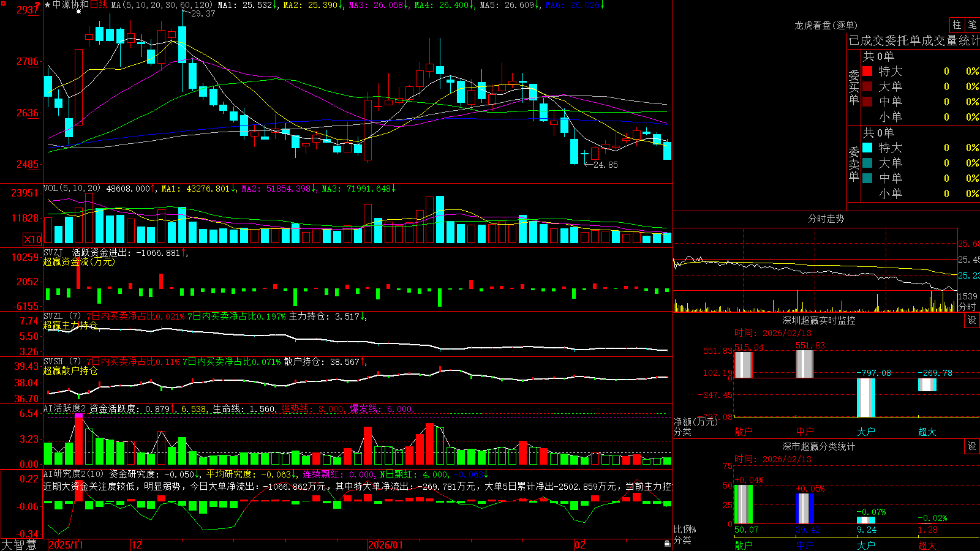The height and width of the screenshot is (551, 980).
Task: Click the 爆发线: 6.000 label
Action: click(382, 408)
